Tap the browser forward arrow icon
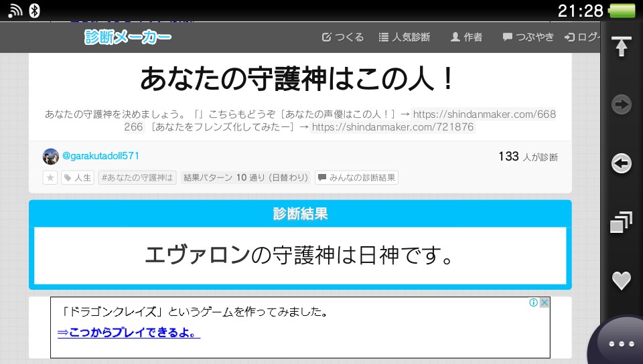This screenshot has height=364, width=643. click(x=622, y=104)
